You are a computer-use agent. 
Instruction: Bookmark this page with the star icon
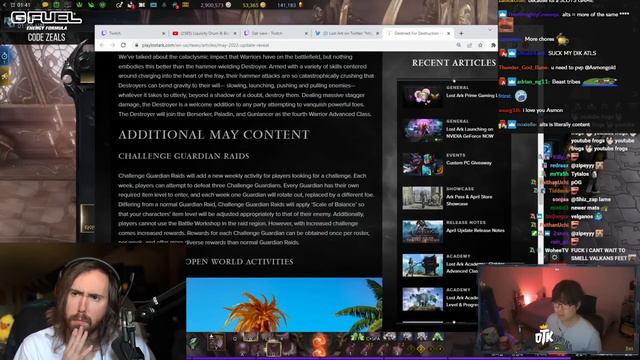480,45
